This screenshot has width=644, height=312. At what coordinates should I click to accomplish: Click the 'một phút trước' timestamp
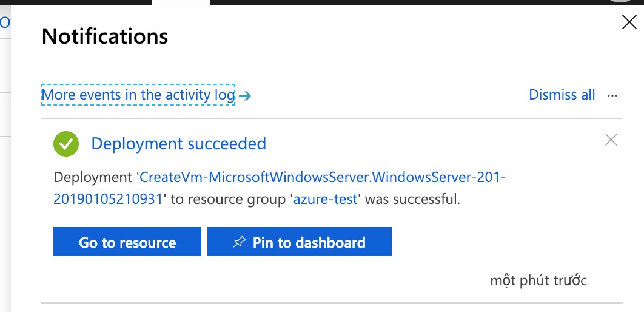[538, 280]
